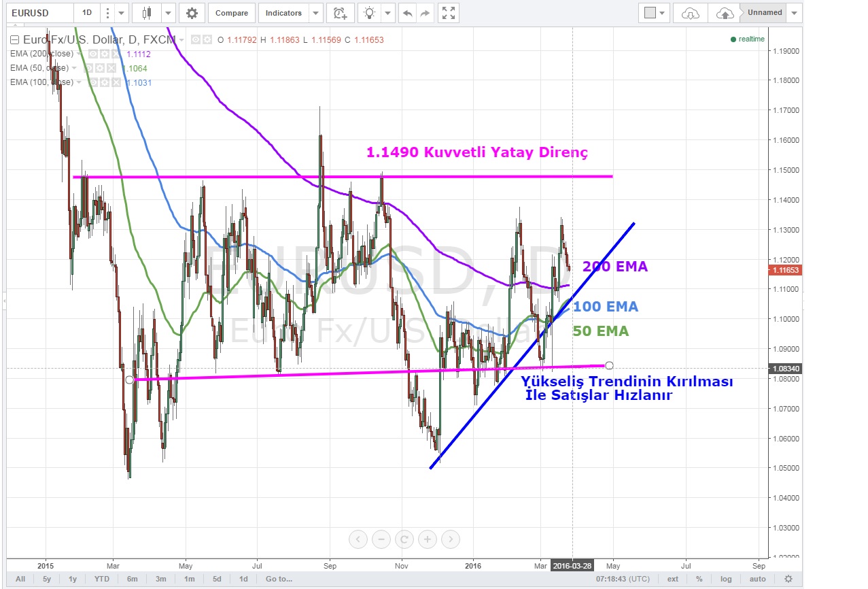The width and height of the screenshot is (868, 589).
Task: Click the Compare button
Action: tap(232, 13)
